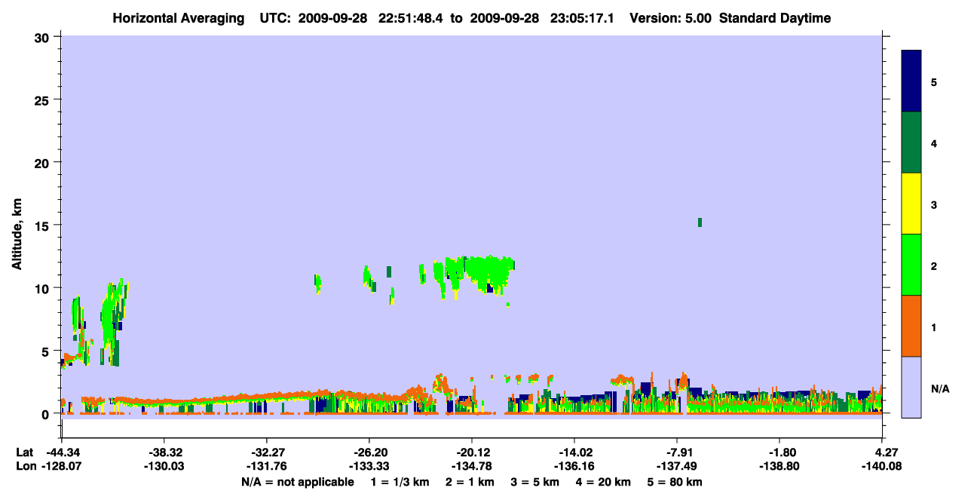Click the longitude value -136.16
This screenshot has height=503, width=980.
click(574, 467)
